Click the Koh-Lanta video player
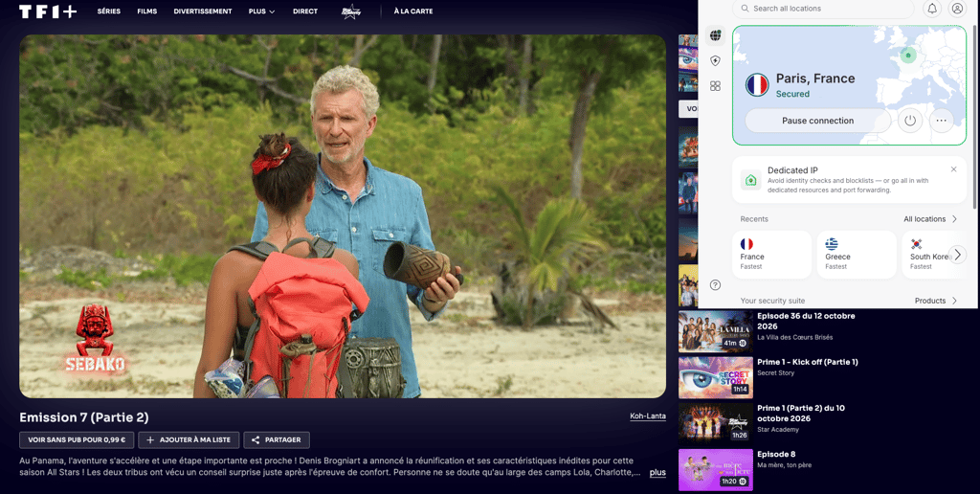The width and height of the screenshot is (980, 494). pyautogui.click(x=343, y=216)
